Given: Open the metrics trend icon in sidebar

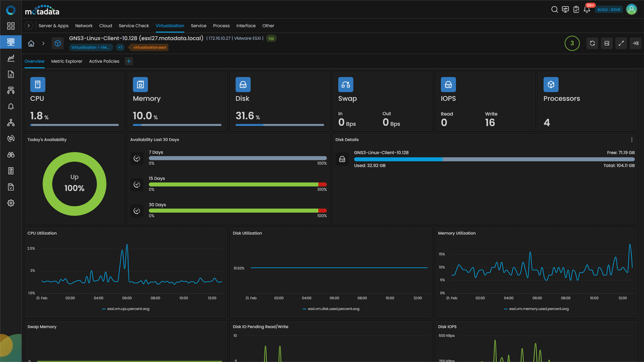Looking at the screenshot, I should coord(11,58).
